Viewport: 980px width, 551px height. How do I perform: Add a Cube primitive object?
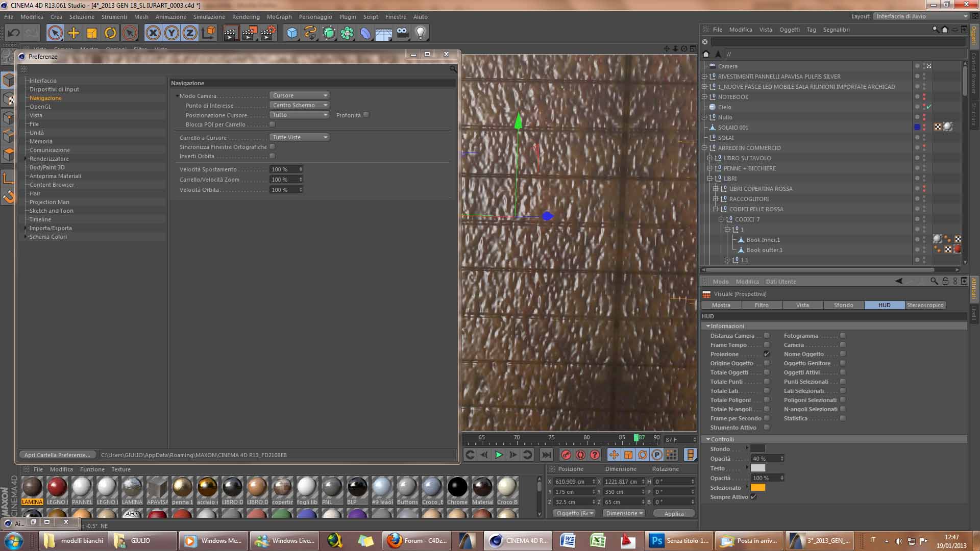(291, 33)
